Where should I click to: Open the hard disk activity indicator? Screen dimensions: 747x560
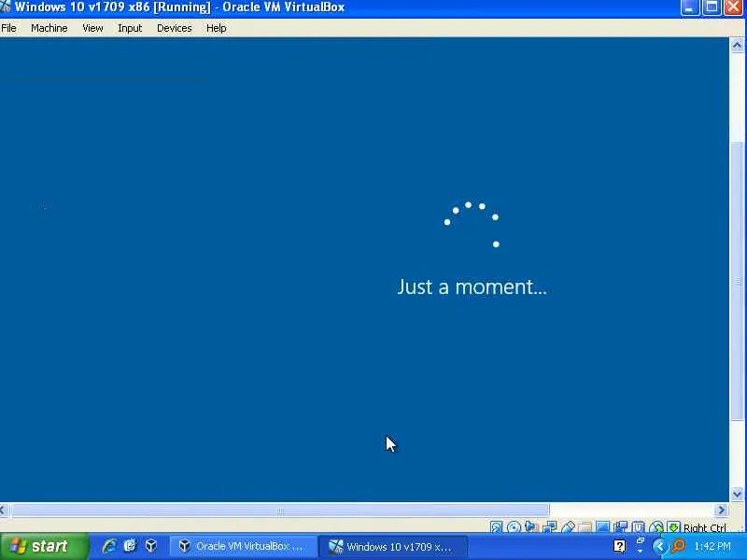coord(496,527)
